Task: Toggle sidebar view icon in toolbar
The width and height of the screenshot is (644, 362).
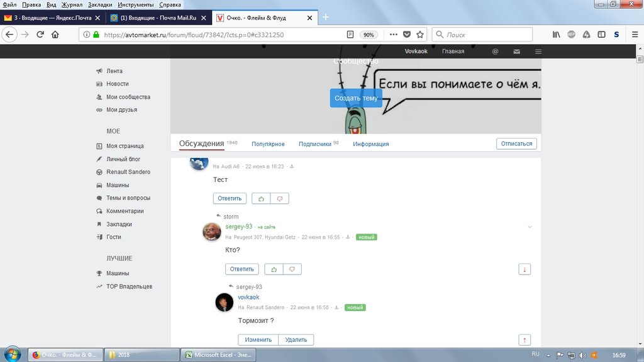Action: click(601, 35)
